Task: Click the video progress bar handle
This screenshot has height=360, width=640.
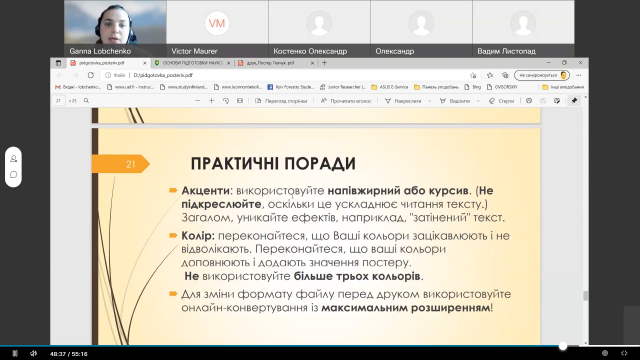Action: pyautogui.click(x=563, y=346)
